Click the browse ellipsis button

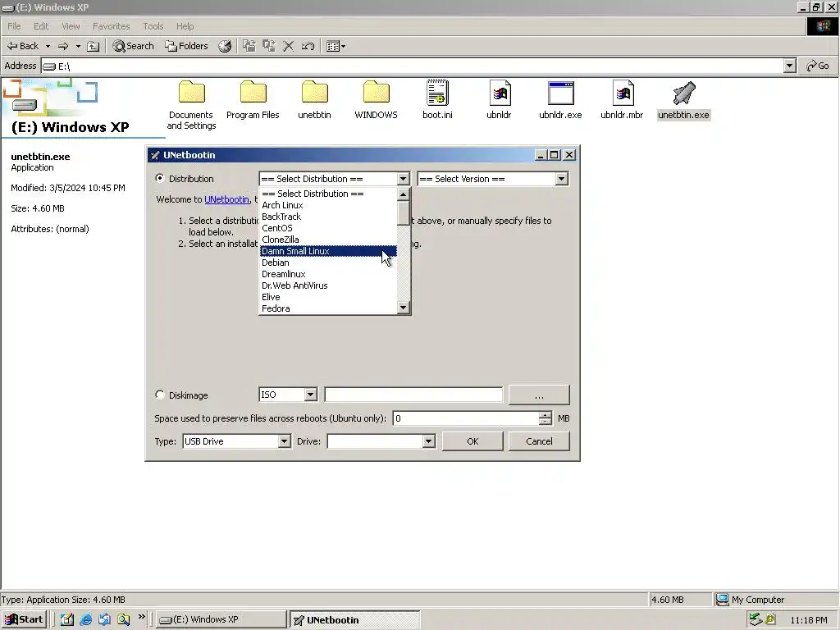point(539,395)
